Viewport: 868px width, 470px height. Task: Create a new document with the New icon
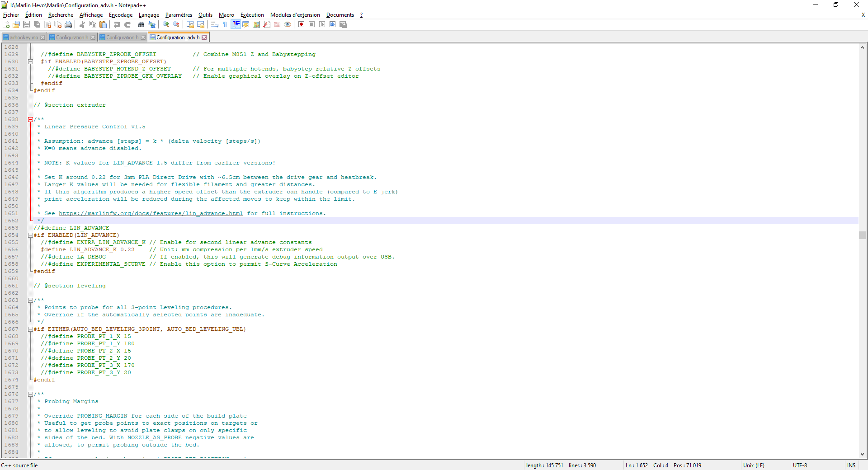pyautogui.click(x=6, y=24)
